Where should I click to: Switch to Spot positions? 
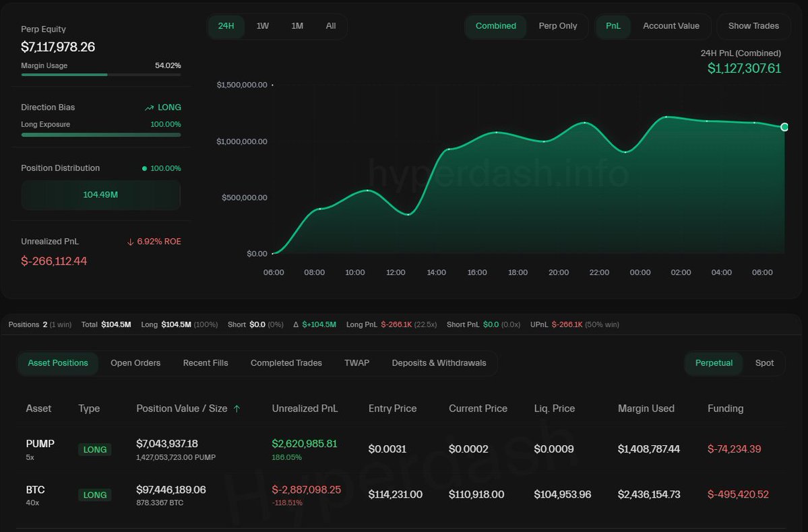tap(764, 363)
